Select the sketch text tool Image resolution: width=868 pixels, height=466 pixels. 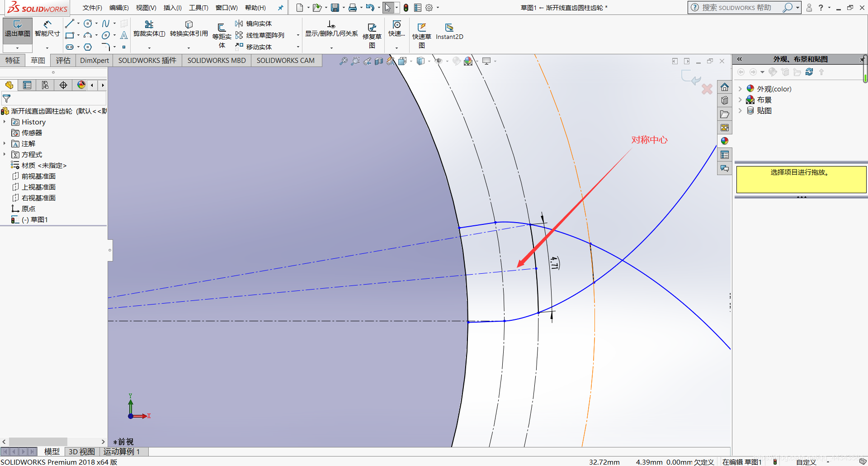click(x=124, y=35)
